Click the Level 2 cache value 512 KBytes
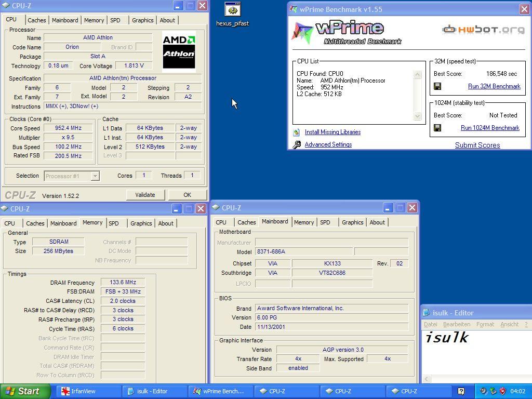Screen dimensions: 532x399 [x=150, y=147]
